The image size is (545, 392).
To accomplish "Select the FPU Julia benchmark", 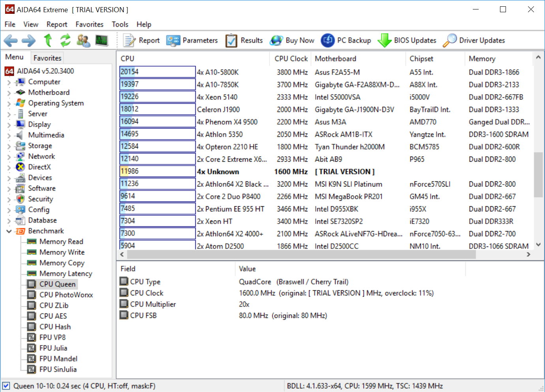I will click(x=53, y=348).
